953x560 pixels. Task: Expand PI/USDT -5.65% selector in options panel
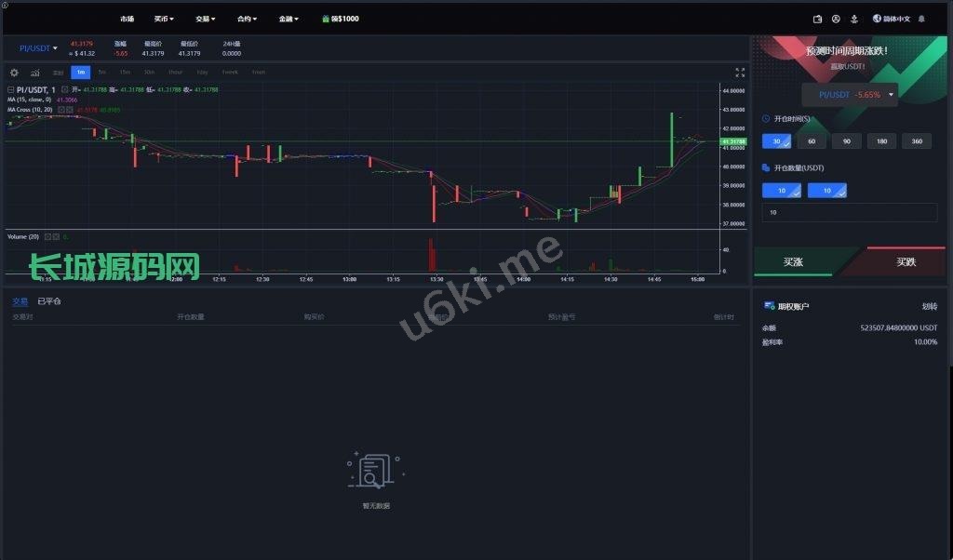[x=851, y=95]
